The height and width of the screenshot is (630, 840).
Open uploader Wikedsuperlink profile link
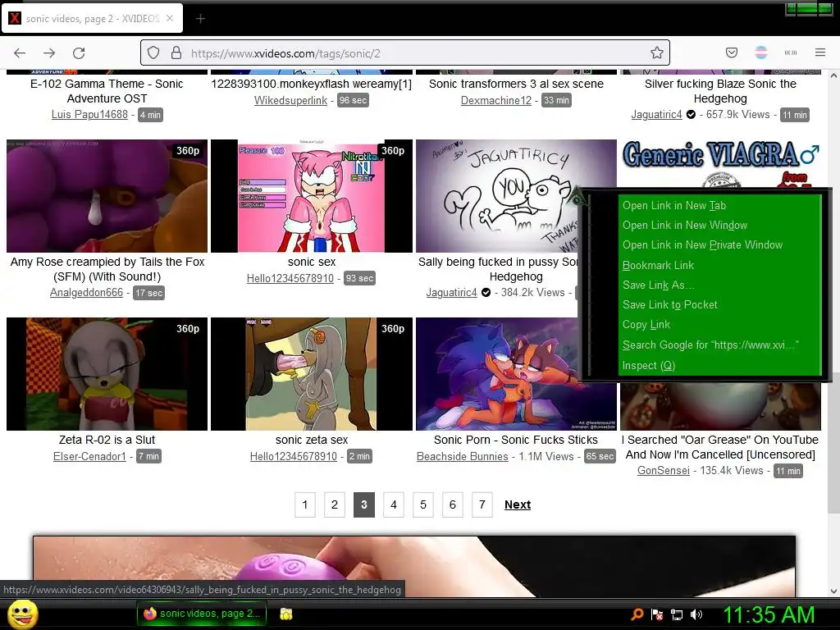[x=290, y=100]
